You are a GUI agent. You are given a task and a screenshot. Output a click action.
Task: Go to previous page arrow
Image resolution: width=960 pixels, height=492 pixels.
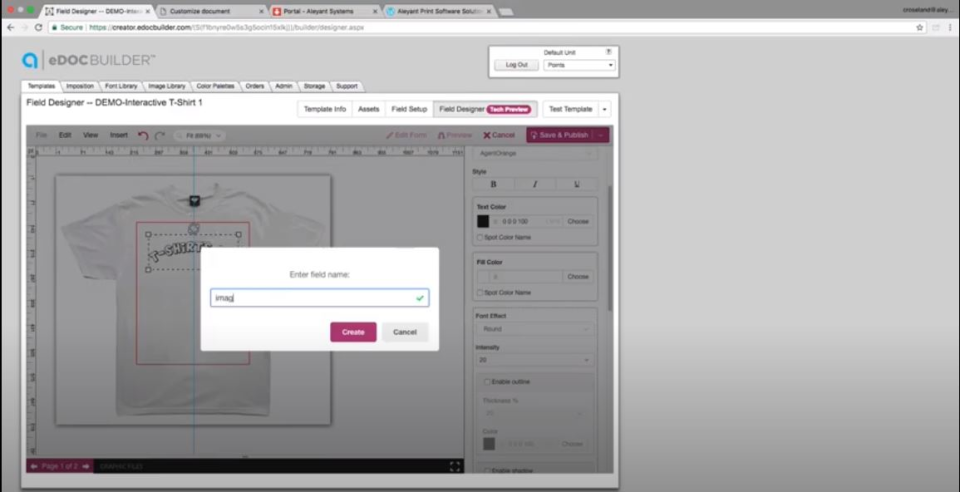[34, 466]
